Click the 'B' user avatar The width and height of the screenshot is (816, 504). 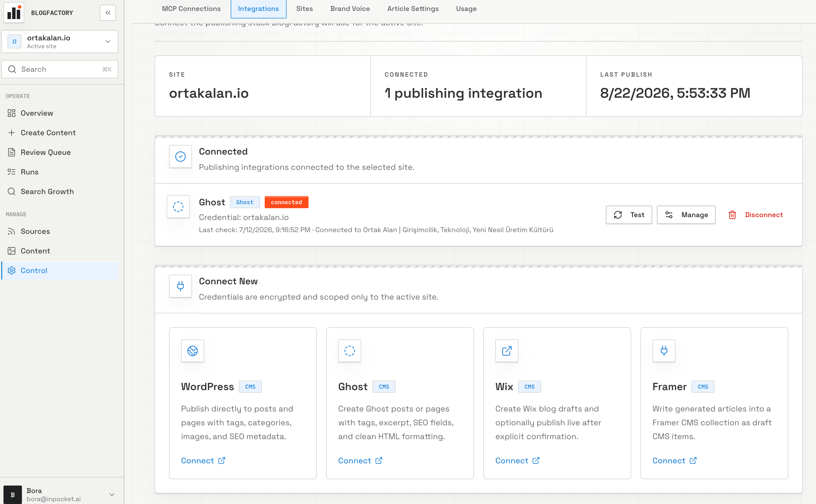click(x=13, y=495)
